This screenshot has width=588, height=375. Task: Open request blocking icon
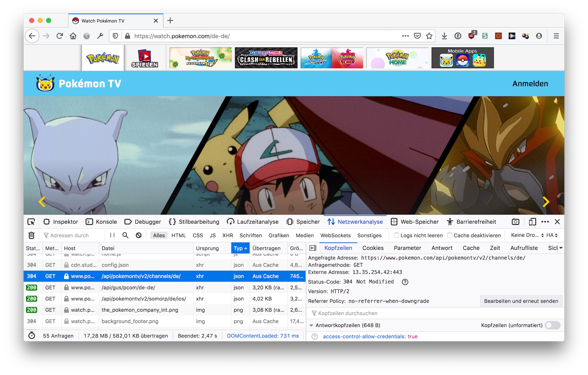[x=139, y=235]
